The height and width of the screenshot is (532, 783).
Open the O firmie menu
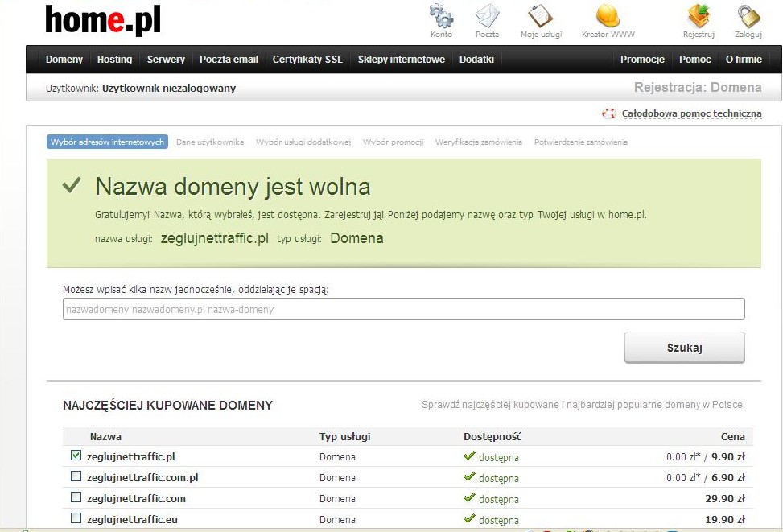tap(744, 59)
